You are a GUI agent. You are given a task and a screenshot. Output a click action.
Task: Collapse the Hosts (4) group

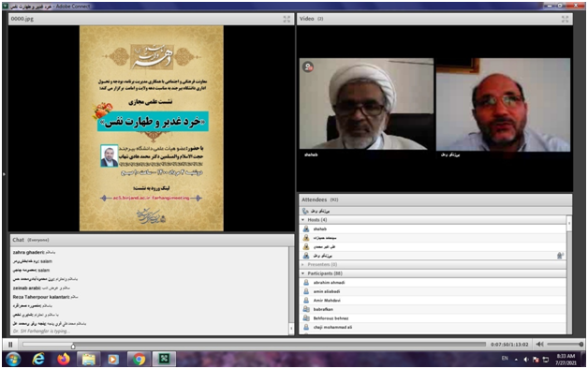point(303,220)
